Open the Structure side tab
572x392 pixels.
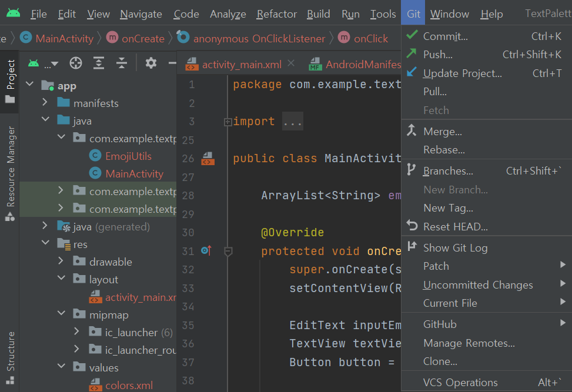[11, 357]
